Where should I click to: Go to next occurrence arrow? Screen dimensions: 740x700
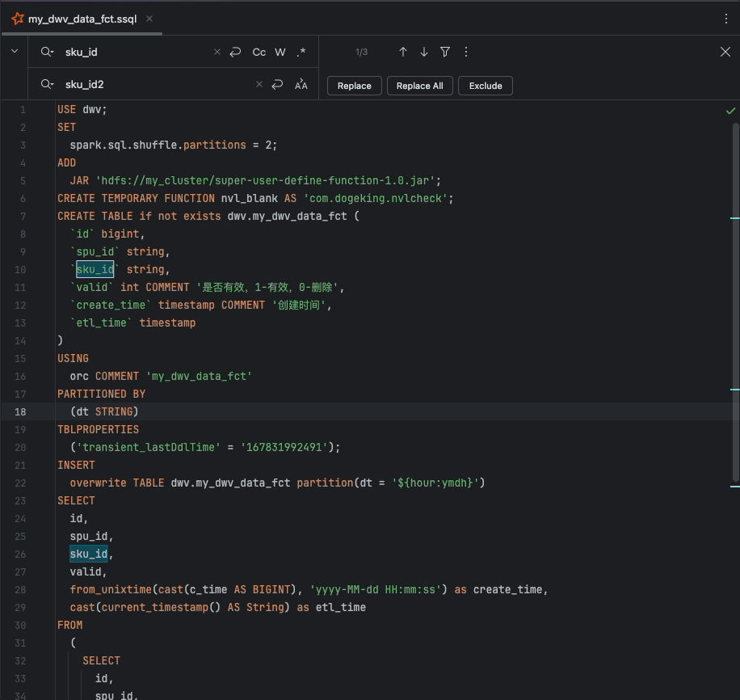(424, 52)
